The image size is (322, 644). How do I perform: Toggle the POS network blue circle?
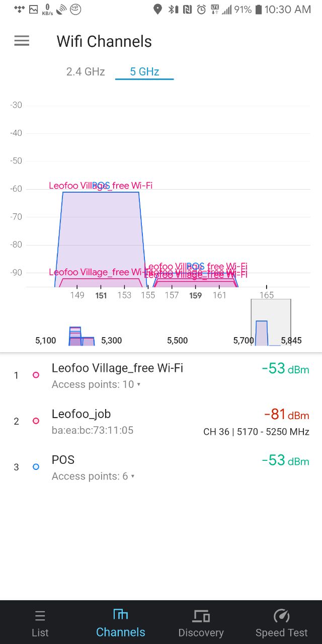[x=36, y=467]
